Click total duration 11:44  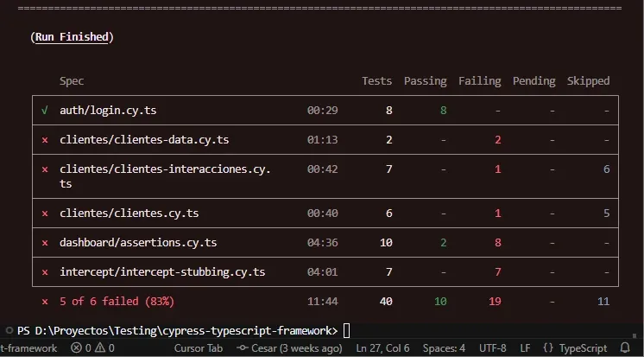pos(322,302)
